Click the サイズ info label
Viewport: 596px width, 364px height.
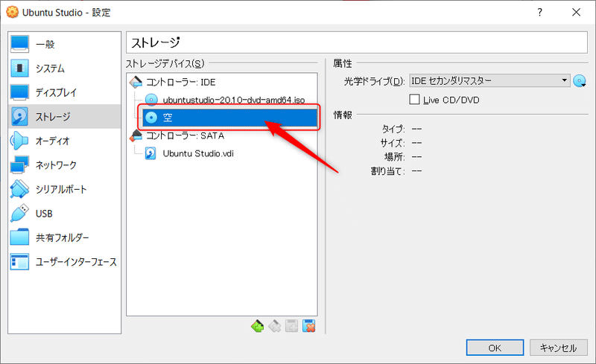point(393,143)
